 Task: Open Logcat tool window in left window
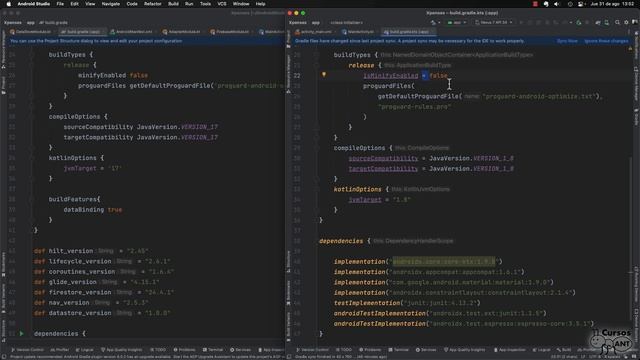(x=84, y=350)
